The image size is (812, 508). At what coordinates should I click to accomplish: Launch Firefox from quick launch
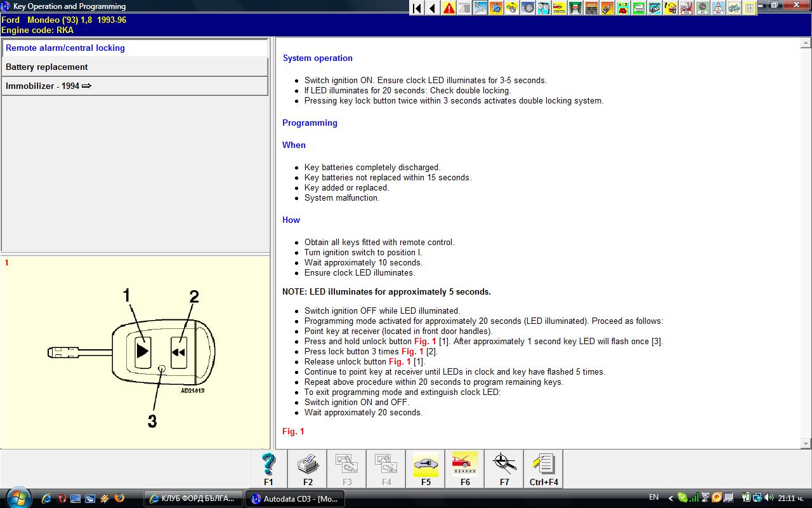click(119, 498)
